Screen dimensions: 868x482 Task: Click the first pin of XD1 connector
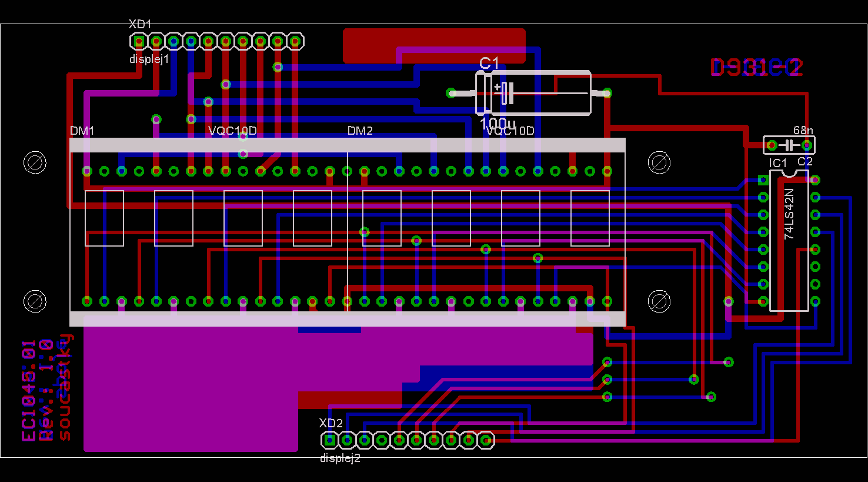139,41
